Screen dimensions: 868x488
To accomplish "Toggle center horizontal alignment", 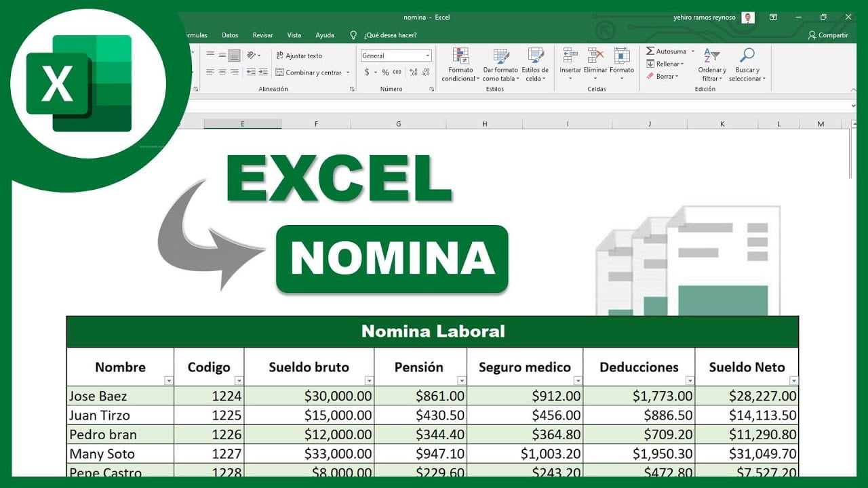I will [222, 72].
